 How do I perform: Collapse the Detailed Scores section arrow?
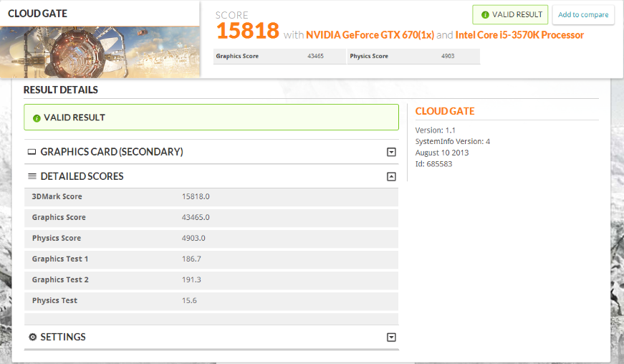391,176
